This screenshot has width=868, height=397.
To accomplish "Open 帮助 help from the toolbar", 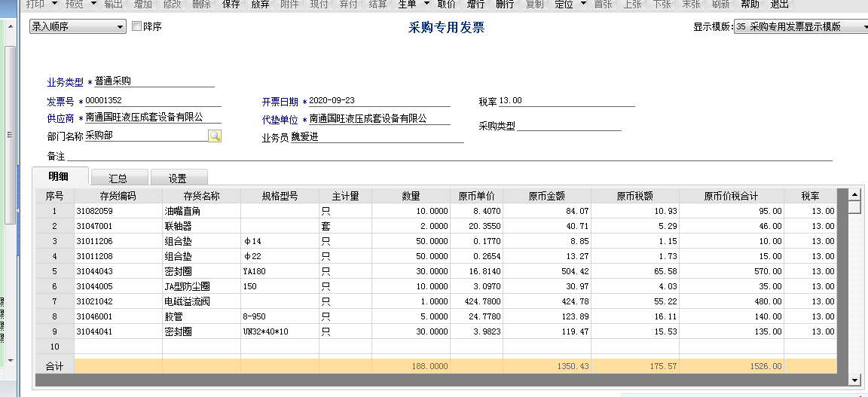I will point(750,5).
